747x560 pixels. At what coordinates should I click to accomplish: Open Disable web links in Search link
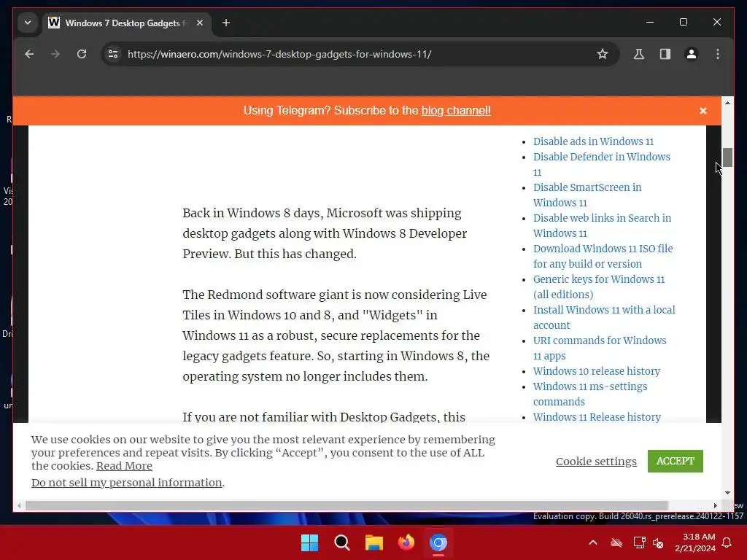pyautogui.click(x=602, y=225)
